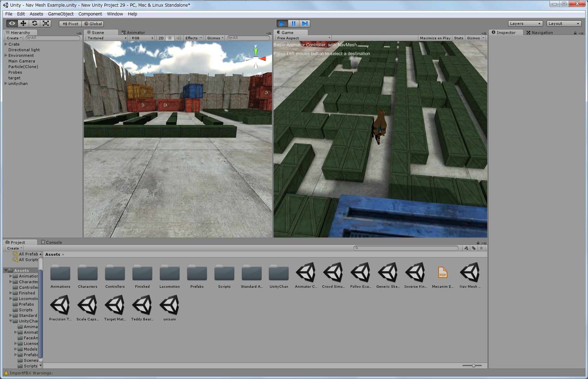Click the Project search by label icon
The height and width of the screenshot is (379, 588).
(x=474, y=248)
